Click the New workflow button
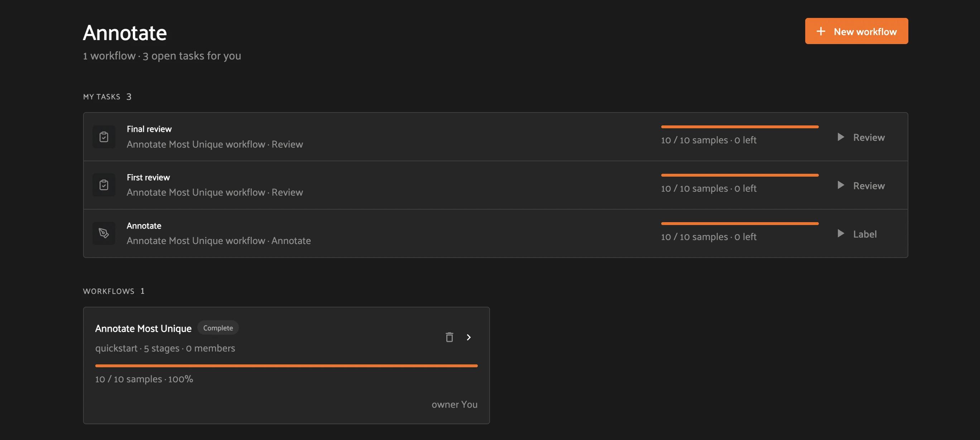Image resolution: width=980 pixels, height=440 pixels. [856, 31]
